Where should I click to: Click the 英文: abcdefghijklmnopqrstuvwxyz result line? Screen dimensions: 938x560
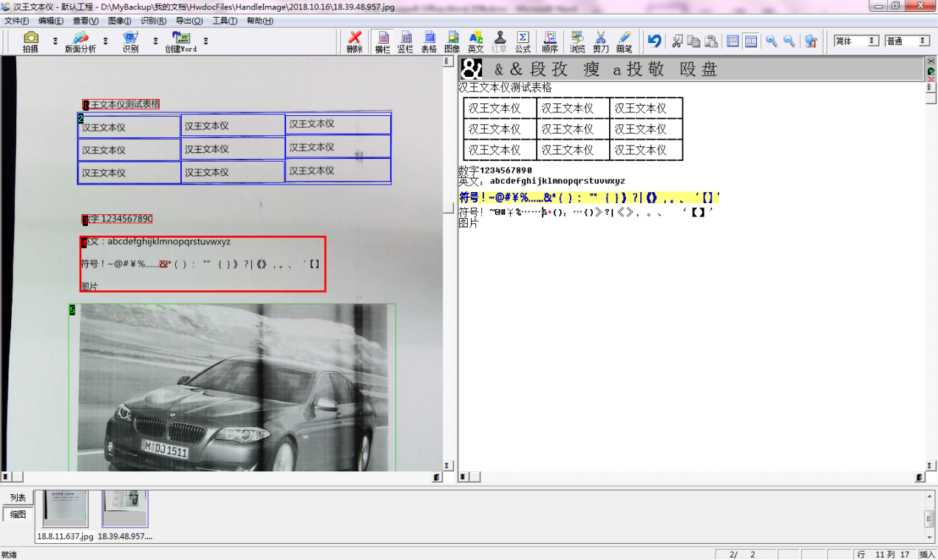[542, 181]
